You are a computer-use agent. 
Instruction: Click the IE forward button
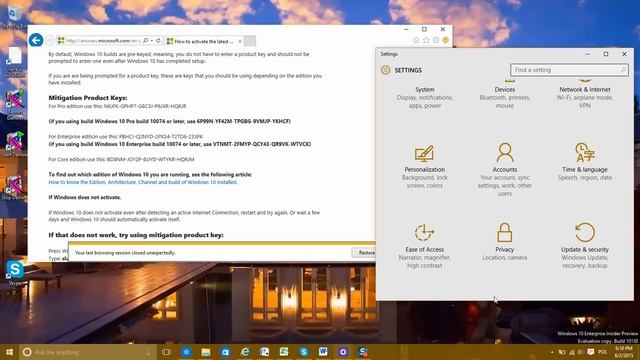pos(50,40)
